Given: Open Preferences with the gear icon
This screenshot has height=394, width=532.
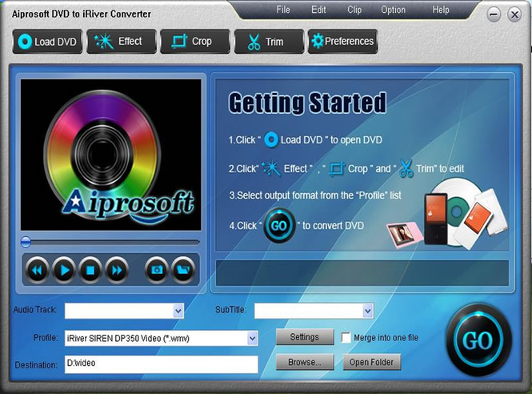Looking at the screenshot, I should tap(342, 42).
